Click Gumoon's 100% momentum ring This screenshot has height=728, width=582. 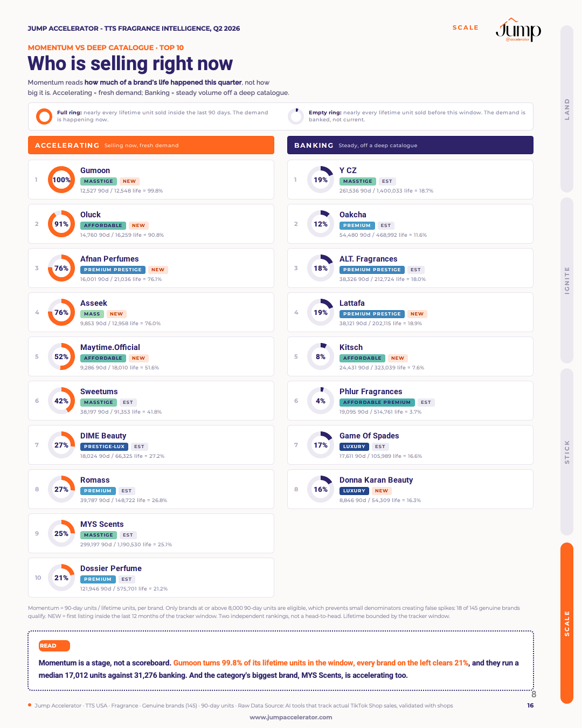(x=61, y=180)
